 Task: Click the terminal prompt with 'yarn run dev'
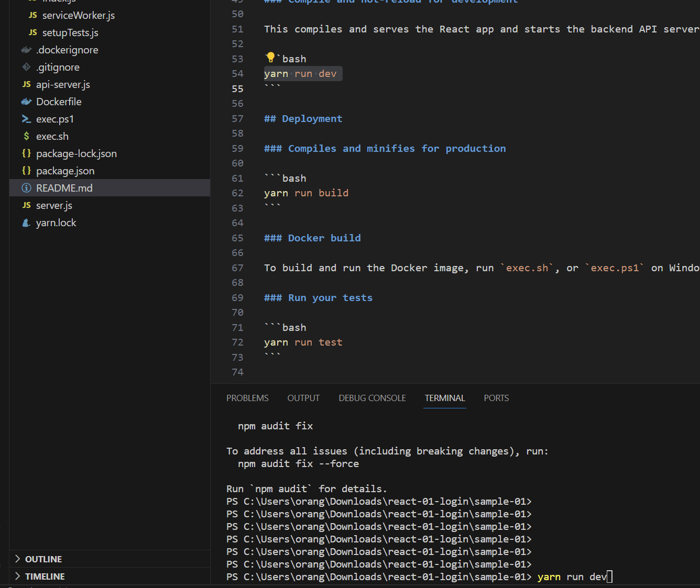(419, 577)
